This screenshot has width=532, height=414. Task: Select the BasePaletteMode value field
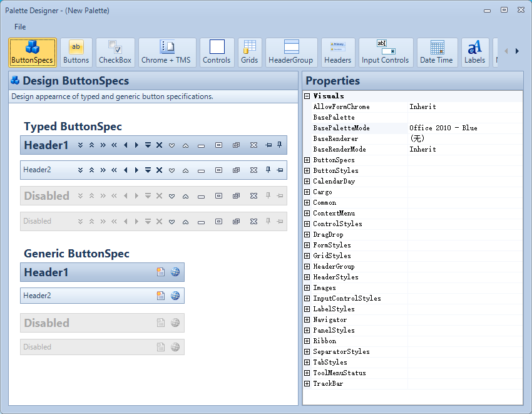pyautogui.click(x=465, y=128)
